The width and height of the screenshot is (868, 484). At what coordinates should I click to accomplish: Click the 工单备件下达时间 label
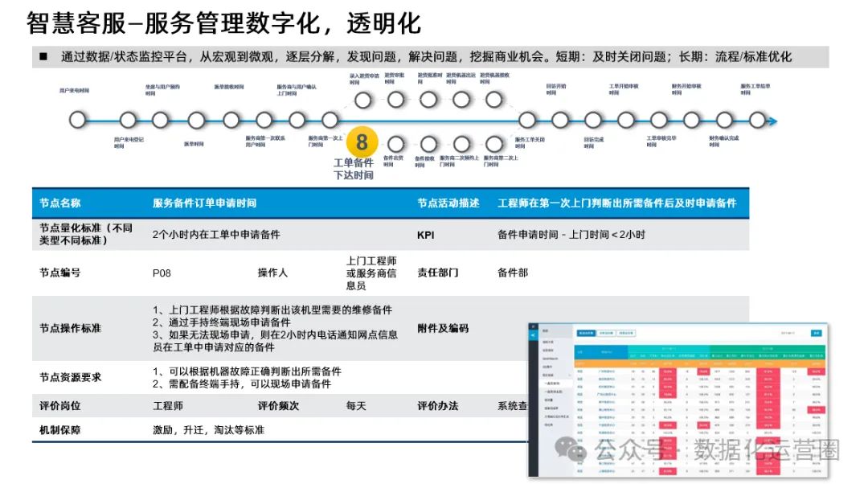click(x=353, y=169)
